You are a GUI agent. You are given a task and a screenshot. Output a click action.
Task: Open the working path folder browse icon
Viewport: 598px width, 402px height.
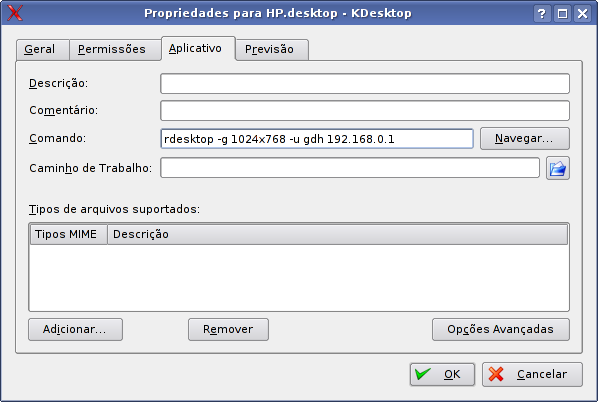[x=558, y=168]
